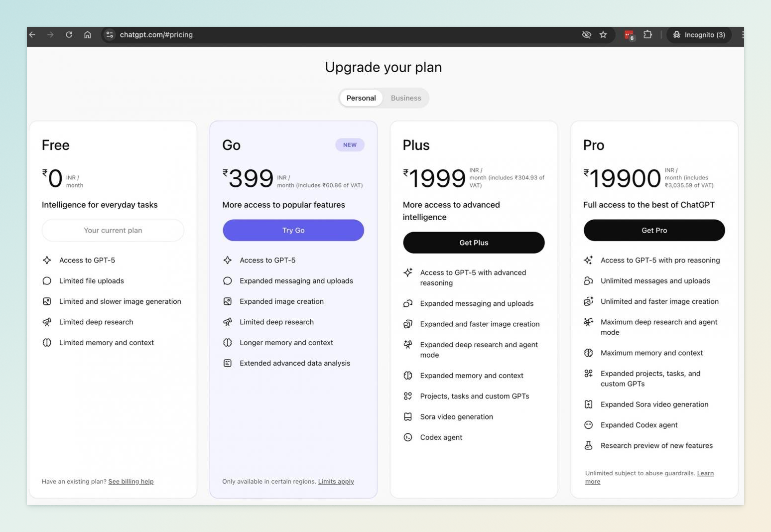Go to the browser home icon

tap(88, 35)
